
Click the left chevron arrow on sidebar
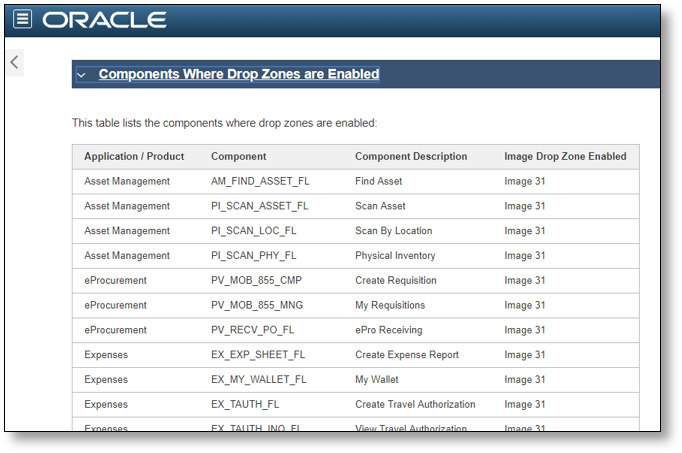pyautogui.click(x=14, y=62)
